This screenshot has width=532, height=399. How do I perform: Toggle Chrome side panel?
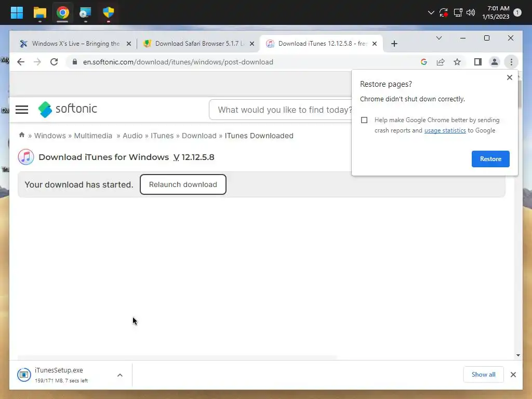coord(478,62)
